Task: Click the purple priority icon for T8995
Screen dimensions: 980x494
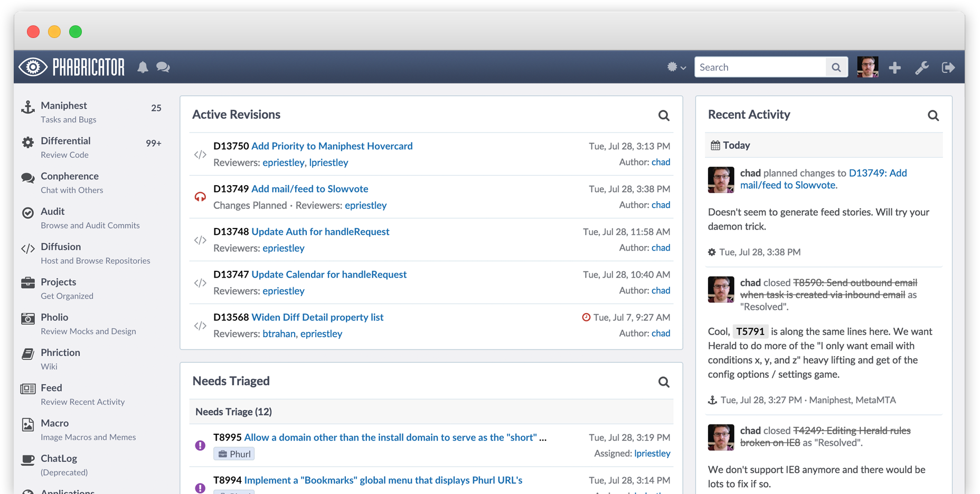Action: [x=200, y=445]
